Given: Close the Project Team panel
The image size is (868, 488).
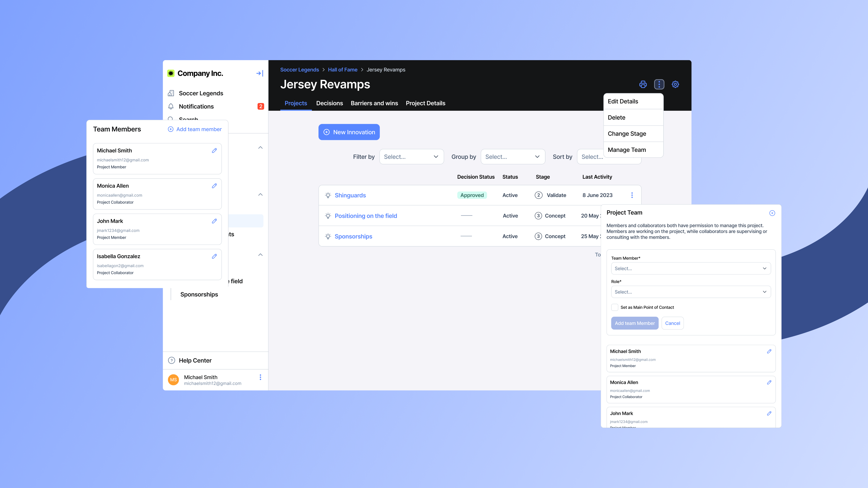Looking at the screenshot, I should pyautogui.click(x=772, y=213).
